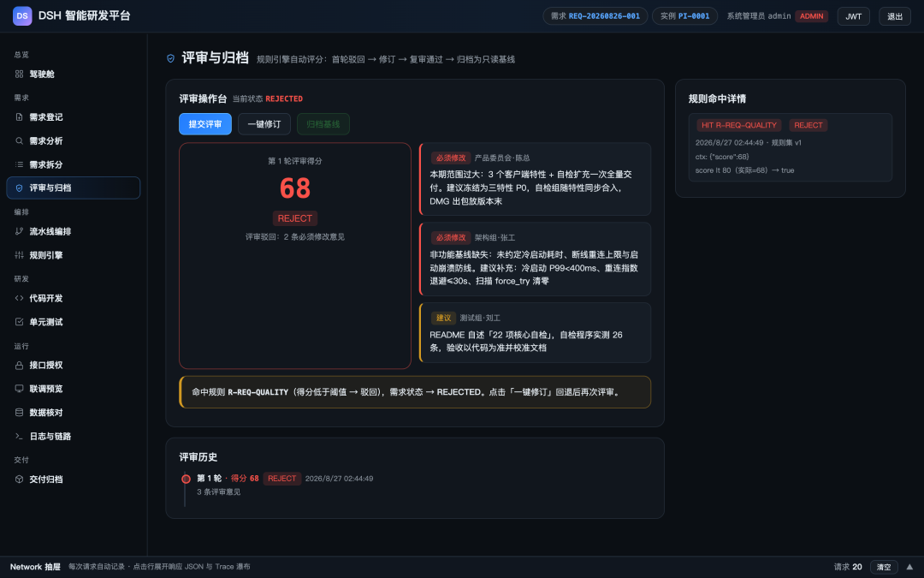Click the ADMIN role badge

tap(811, 16)
